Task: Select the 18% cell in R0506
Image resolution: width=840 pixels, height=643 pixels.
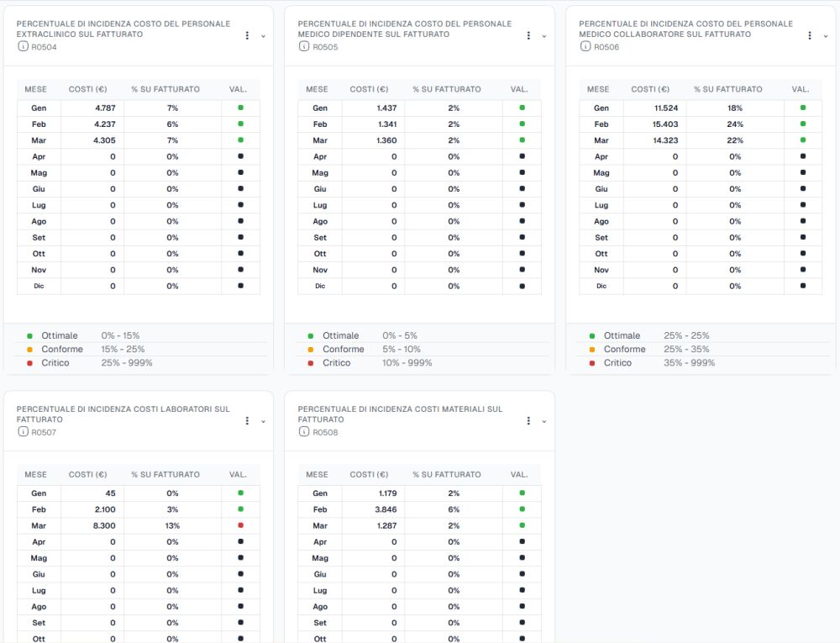Action: tap(735, 108)
